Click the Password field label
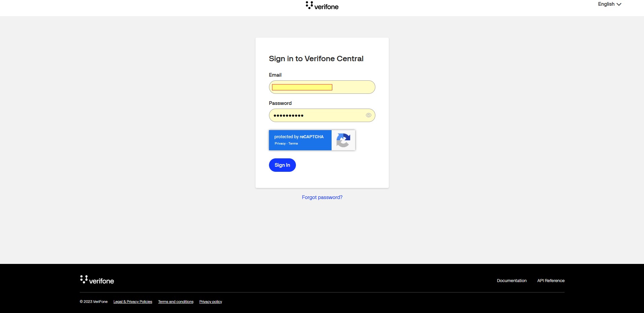This screenshot has width=644, height=313. [280, 103]
